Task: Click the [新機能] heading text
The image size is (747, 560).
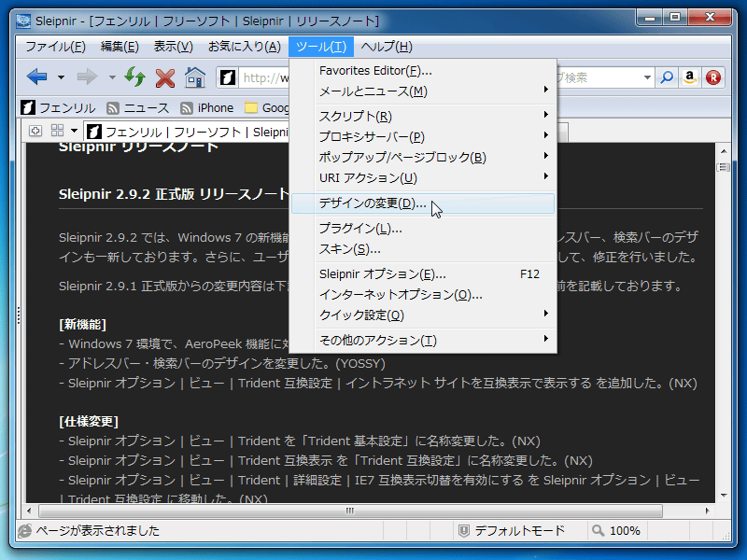Action: pos(82,325)
